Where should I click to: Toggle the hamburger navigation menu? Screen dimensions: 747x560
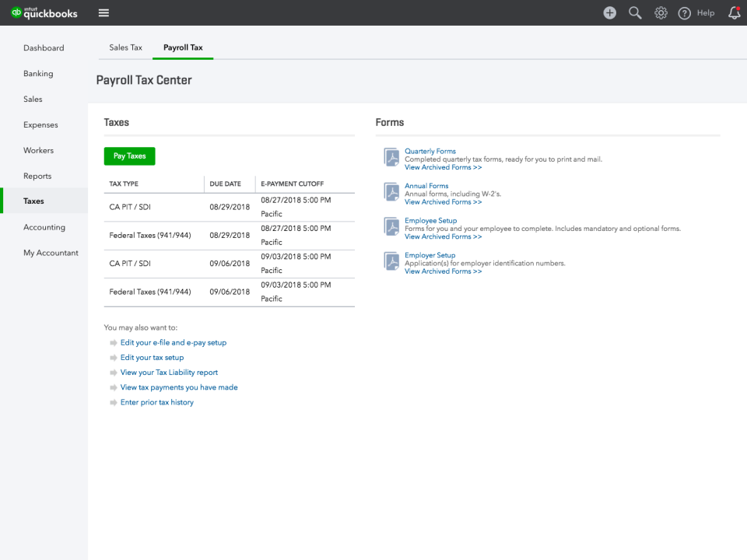point(103,12)
